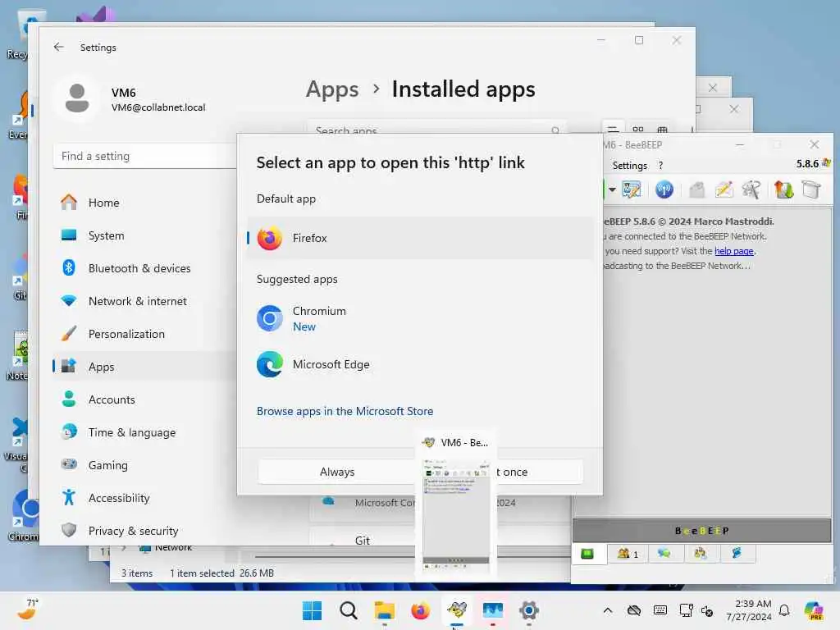Click the BeeBEEP broadcast network icon
This screenshot has width=840, height=630.
tap(664, 189)
